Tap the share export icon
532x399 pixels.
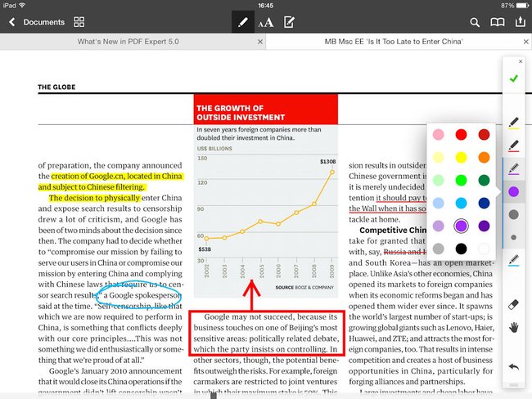pyautogui.click(x=520, y=22)
